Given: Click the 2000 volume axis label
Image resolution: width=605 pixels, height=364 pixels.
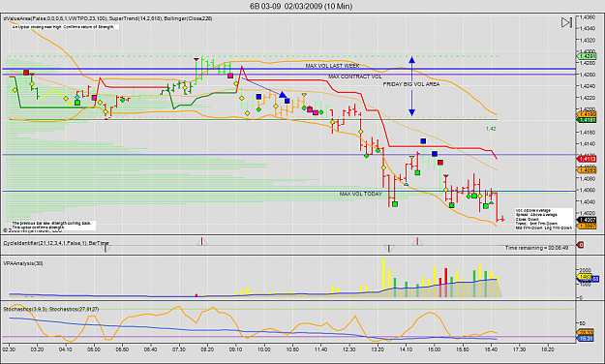Looking at the screenshot, I should pyautogui.click(x=585, y=270).
